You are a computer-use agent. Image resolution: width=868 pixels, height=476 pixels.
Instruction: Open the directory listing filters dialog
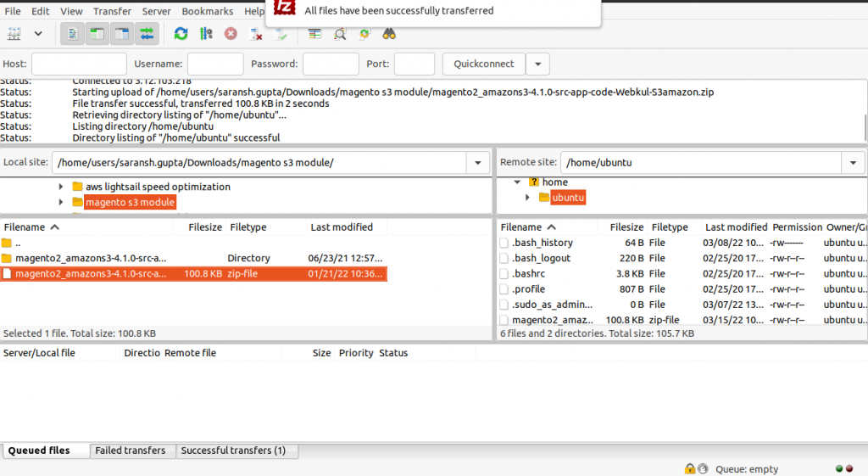pyautogui.click(x=315, y=34)
